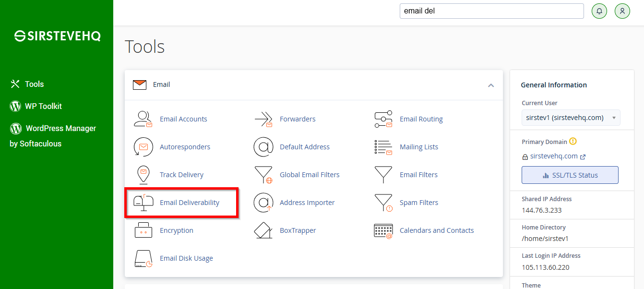Click the Home Directory value /home/sirstev1
This screenshot has width=644, height=289.
(545, 239)
